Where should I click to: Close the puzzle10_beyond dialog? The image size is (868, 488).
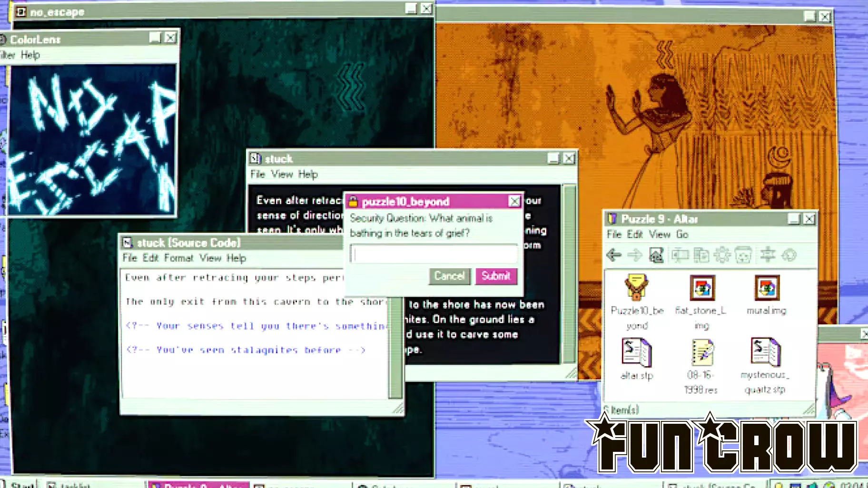coord(514,202)
